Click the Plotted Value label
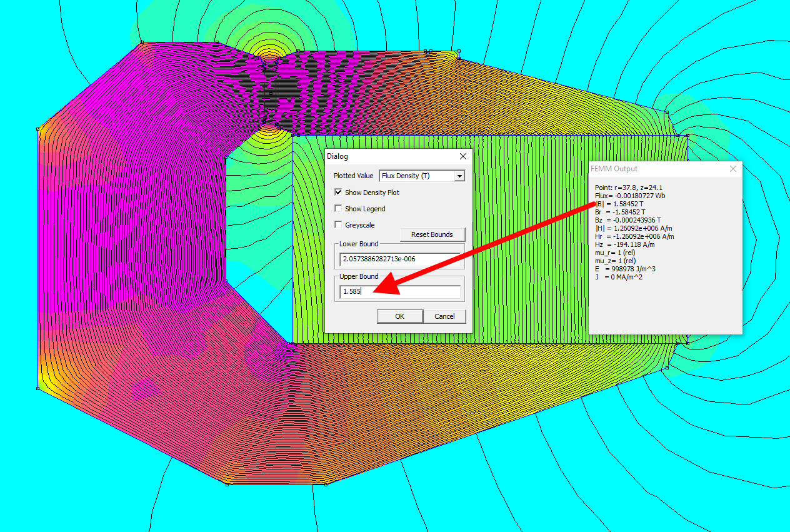Image resolution: width=790 pixels, height=532 pixels. (x=354, y=176)
